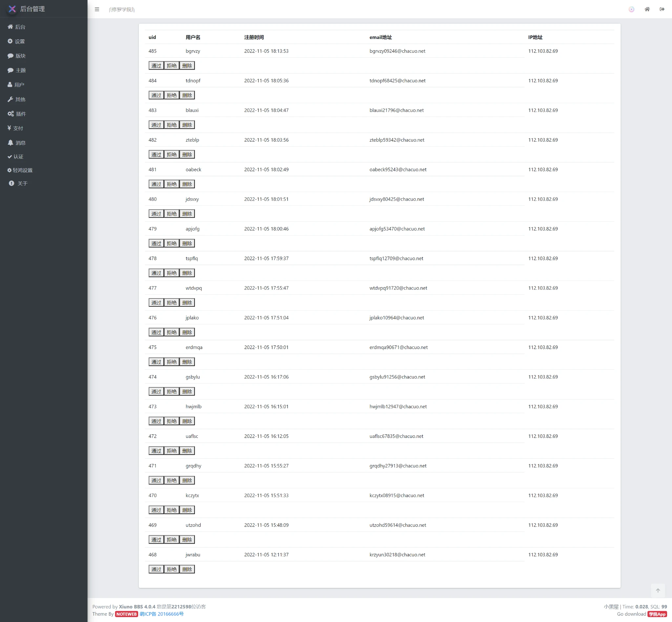Open 支付 payment menu in sidebar
Image resolution: width=672 pixels, height=622 pixels.
(x=15, y=128)
